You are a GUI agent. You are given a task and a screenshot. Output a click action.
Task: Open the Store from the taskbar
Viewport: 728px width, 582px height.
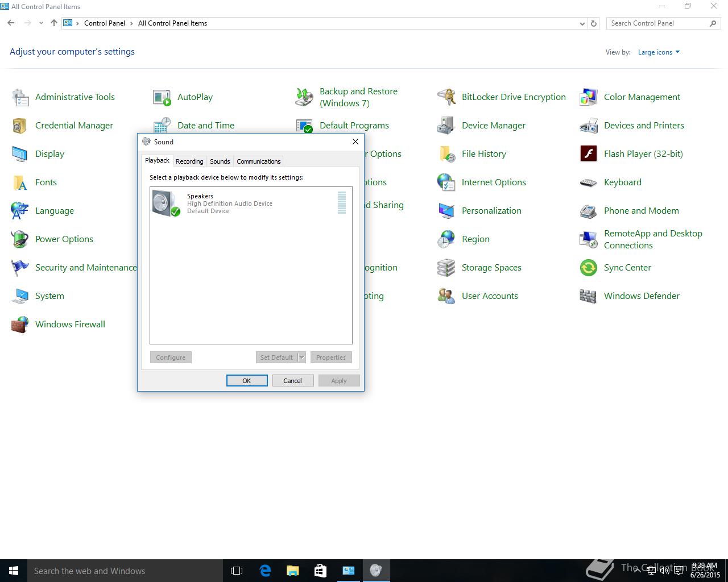click(x=320, y=571)
